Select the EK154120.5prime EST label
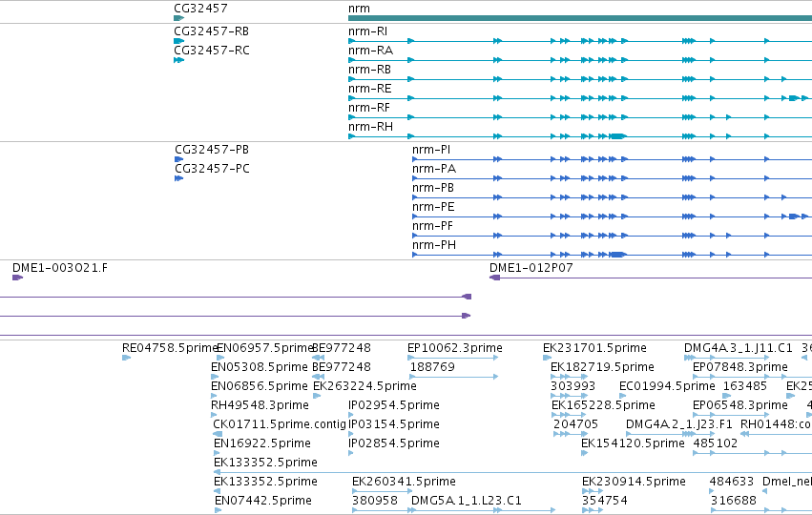The height and width of the screenshot is (515, 812). pos(633,443)
